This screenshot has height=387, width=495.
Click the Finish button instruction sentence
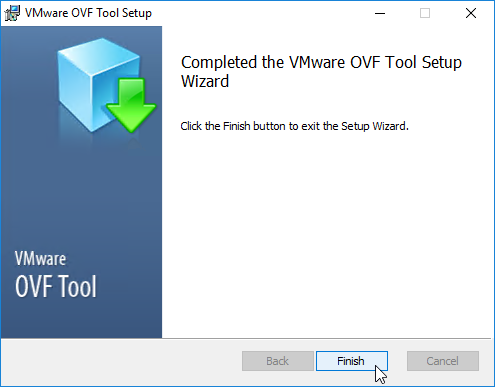(x=294, y=126)
